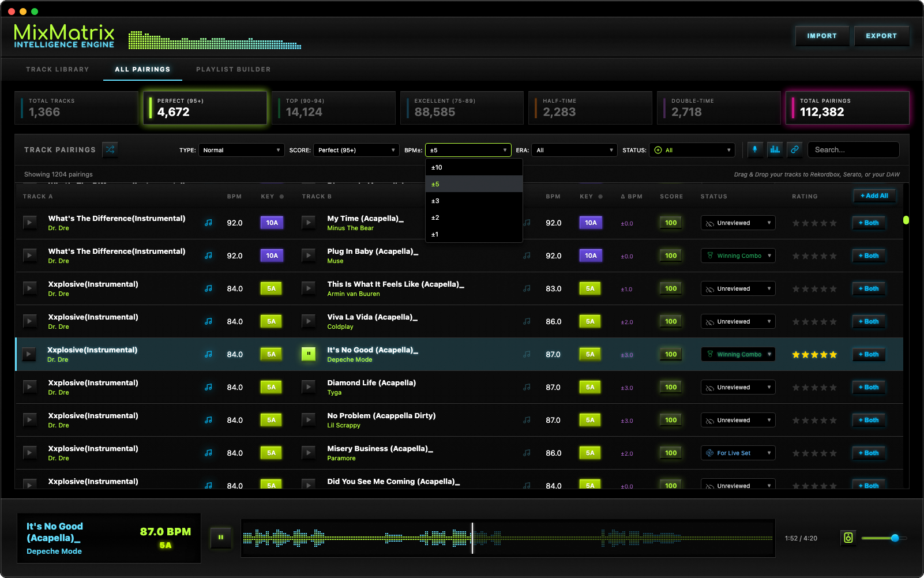Click the chain link icon button
The image size is (924, 578).
pyautogui.click(x=794, y=149)
